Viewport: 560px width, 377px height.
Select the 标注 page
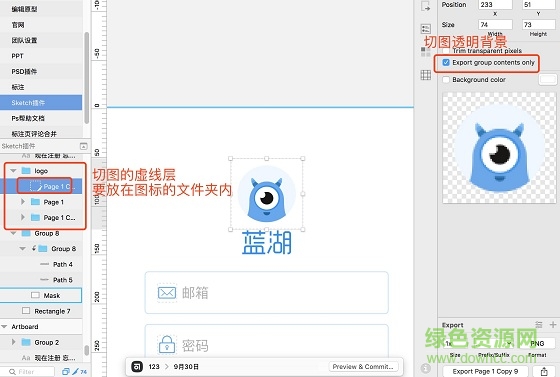coord(41,87)
